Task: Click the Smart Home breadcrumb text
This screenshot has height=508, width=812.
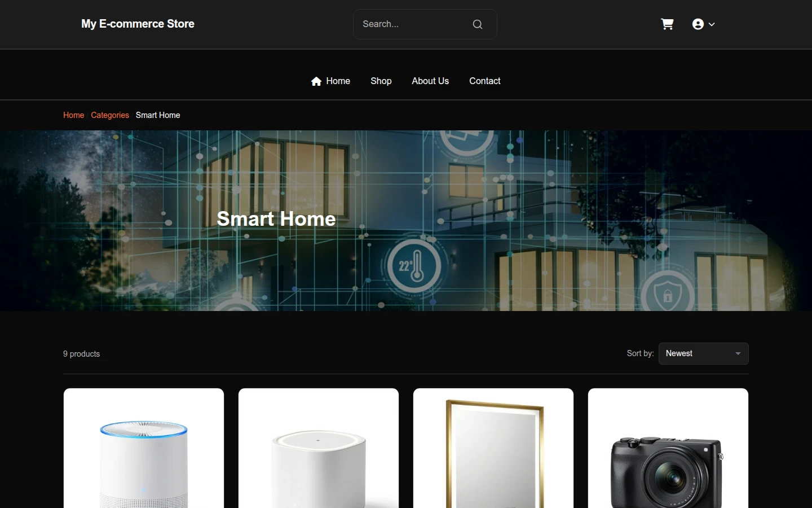Action: pyautogui.click(x=158, y=115)
